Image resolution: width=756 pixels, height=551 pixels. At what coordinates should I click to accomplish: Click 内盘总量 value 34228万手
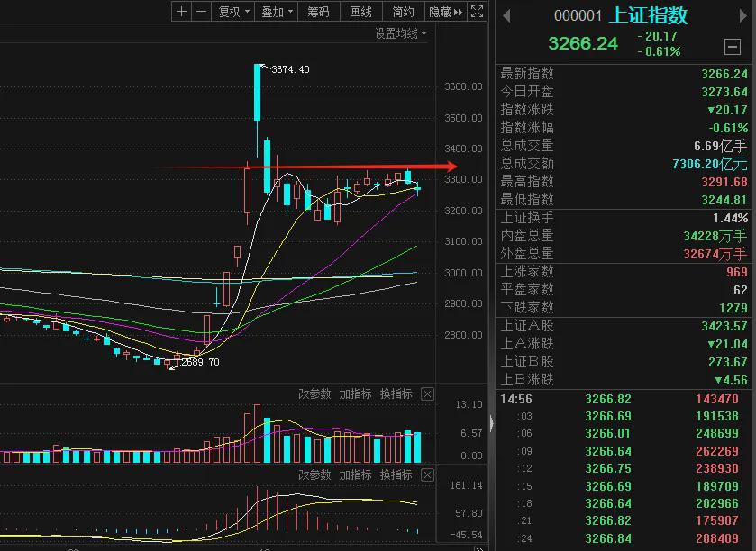click(715, 236)
